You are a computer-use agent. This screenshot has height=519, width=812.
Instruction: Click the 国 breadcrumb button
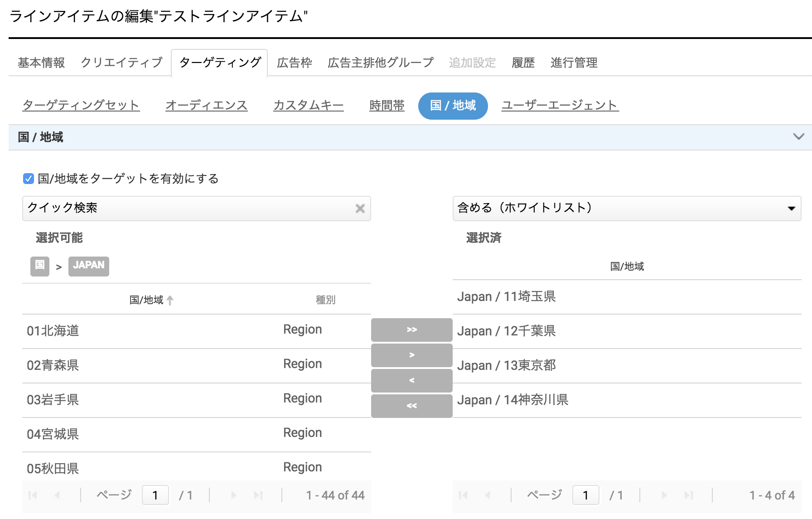tap(39, 267)
